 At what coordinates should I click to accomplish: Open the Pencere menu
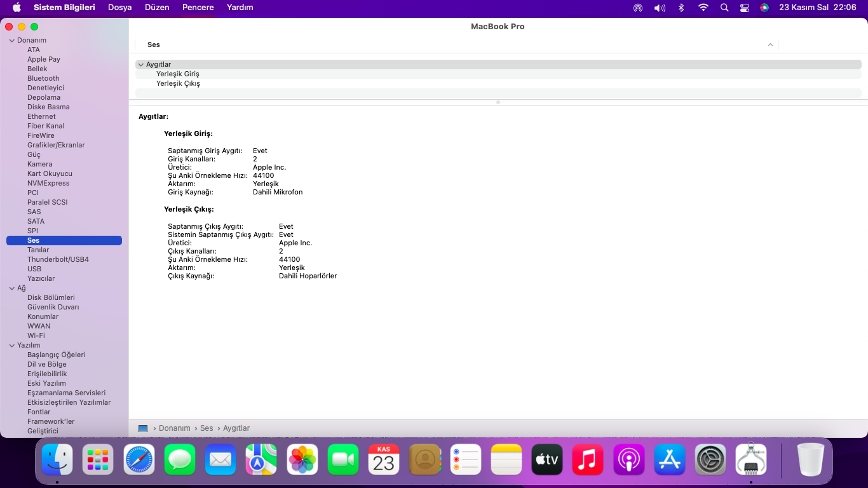(198, 8)
